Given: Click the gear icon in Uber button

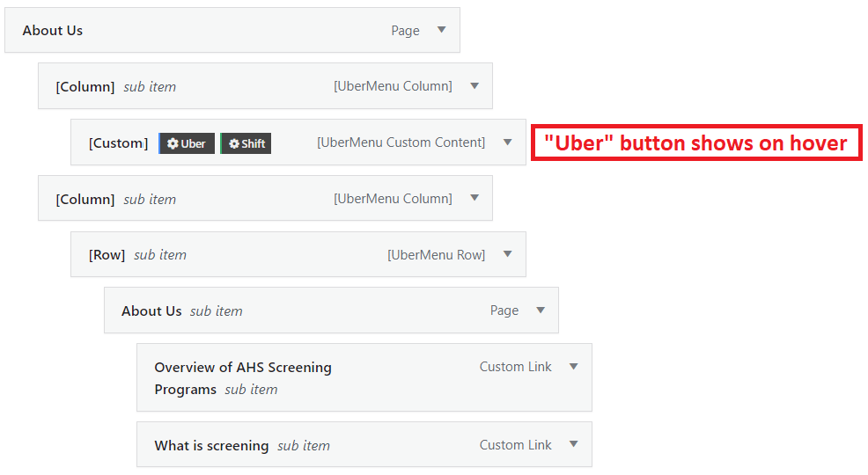Looking at the screenshot, I should (173, 143).
